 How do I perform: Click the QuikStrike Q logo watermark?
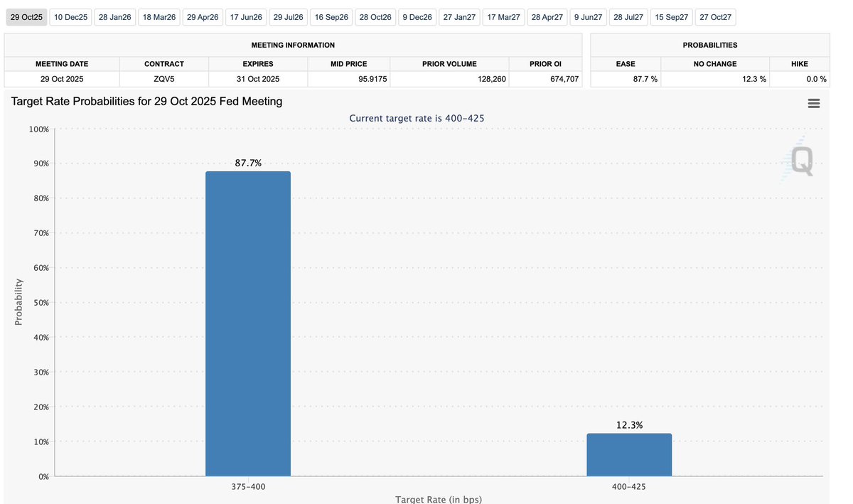800,159
